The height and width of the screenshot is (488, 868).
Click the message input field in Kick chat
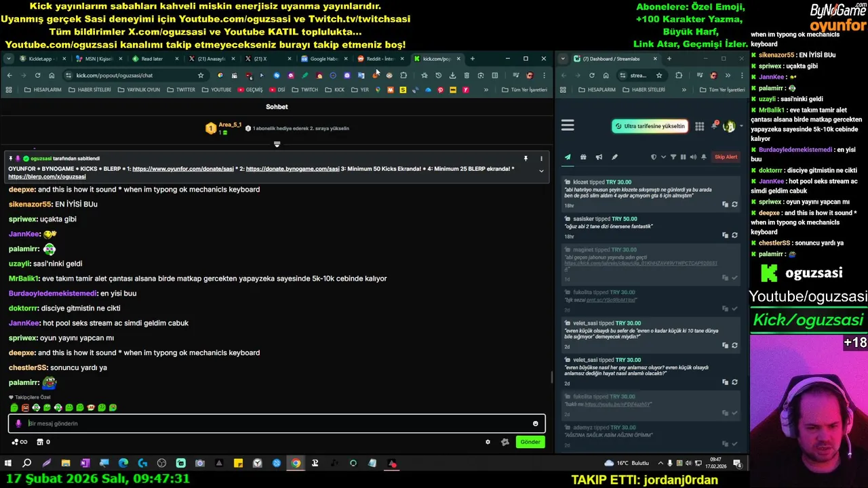coord(277,424)
